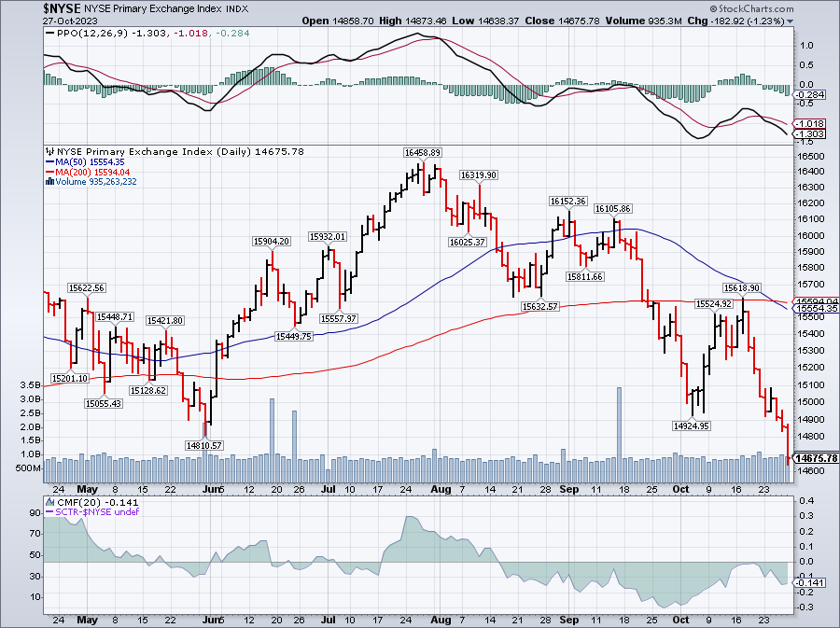The image size is (840, 628).
Task: Click the tall September volume spike bar
Action: pos(619,420)
